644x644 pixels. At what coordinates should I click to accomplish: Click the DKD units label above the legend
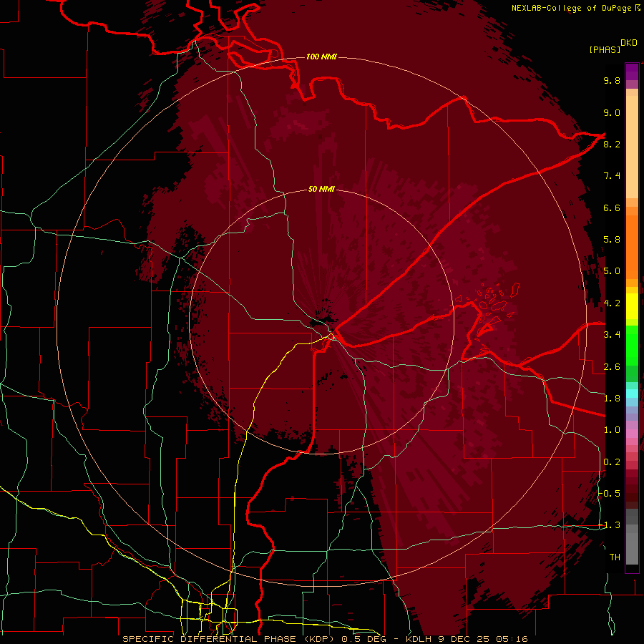(x=628, y=43)
